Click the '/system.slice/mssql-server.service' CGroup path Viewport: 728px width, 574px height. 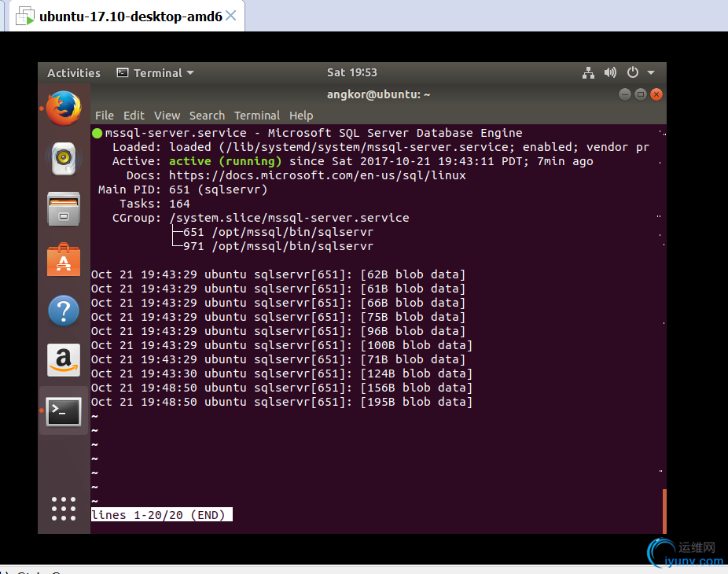coord(289,218)
